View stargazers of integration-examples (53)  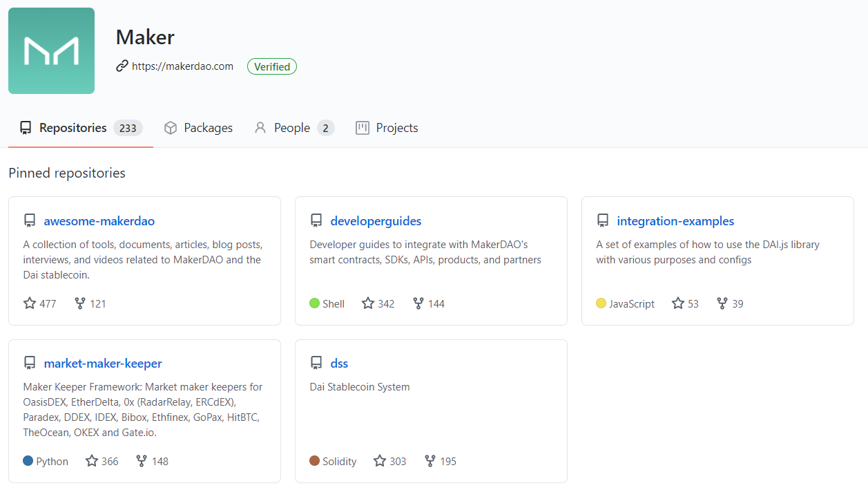click(685, 303)
